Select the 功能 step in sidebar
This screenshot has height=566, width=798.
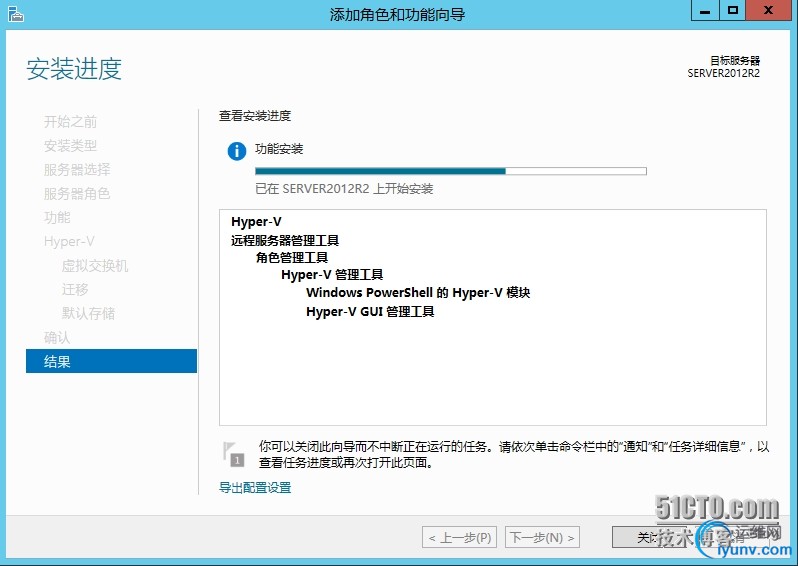[57, 217]
